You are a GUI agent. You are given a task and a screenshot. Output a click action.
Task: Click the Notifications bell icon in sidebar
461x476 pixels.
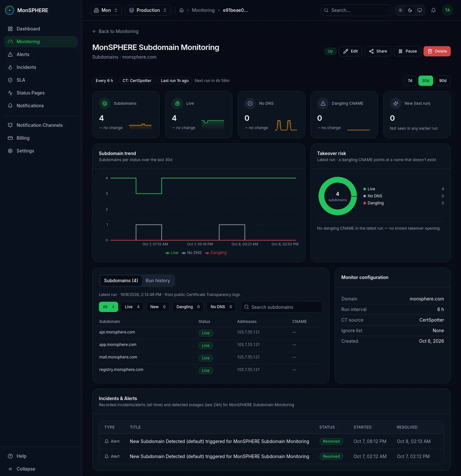10,106
